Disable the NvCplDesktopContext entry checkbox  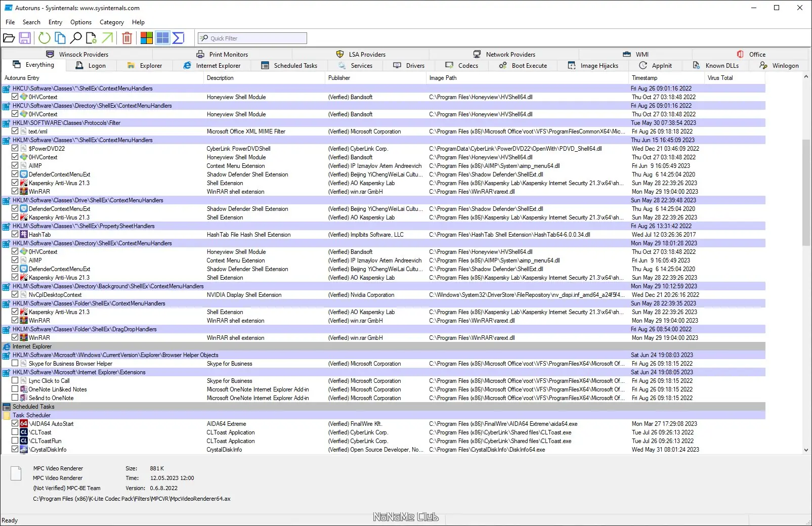(15, 295)
